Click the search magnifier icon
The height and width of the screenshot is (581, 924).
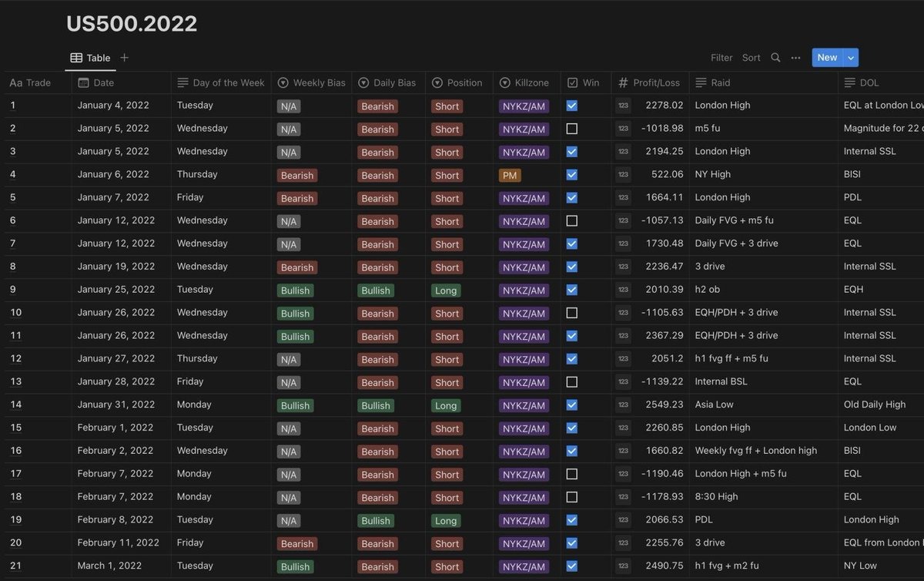click(775, 58)
